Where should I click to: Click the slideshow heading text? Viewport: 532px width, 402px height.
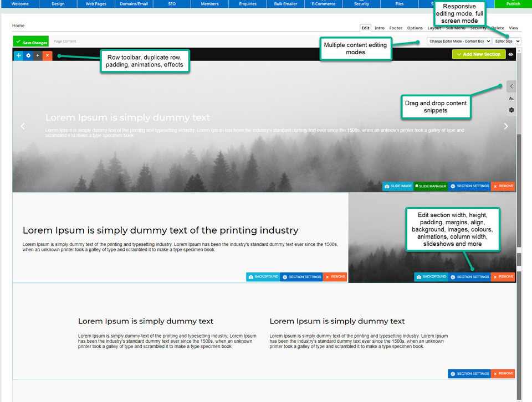click(127, 117)
